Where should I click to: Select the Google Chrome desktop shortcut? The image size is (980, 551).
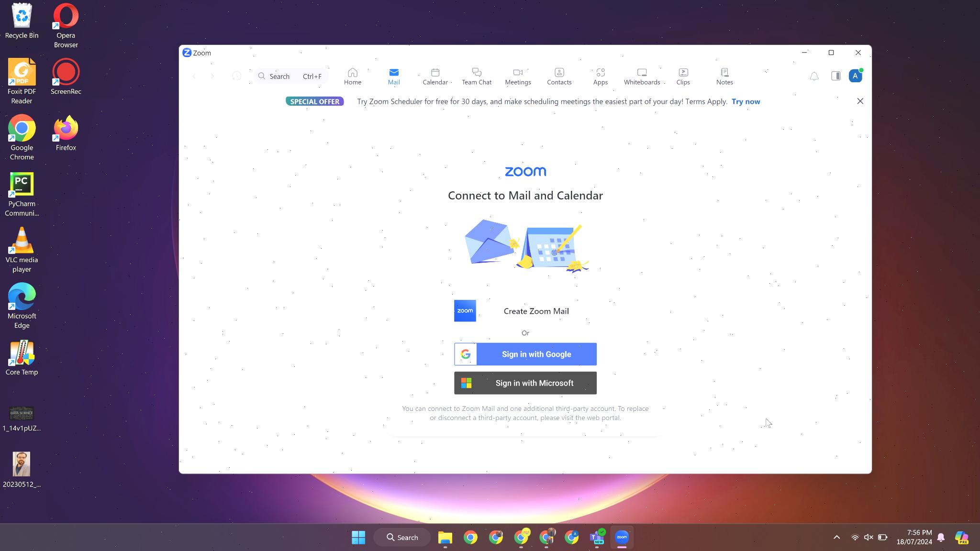[22, 138]
